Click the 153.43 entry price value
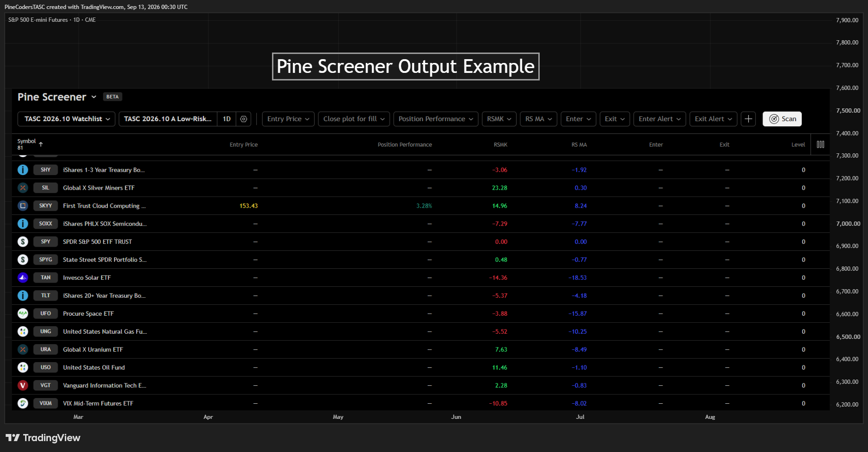The width and height of the screenshot is (868, 452). (248, 206)
